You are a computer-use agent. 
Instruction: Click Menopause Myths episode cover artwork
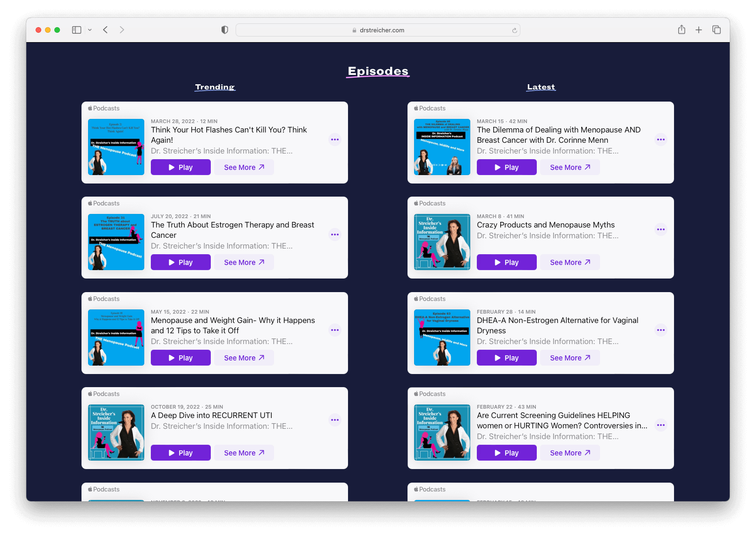coord(442,242)
